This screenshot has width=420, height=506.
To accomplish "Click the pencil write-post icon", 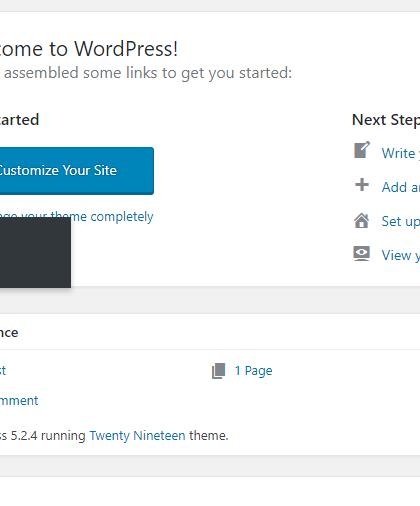I will click(362, 150).
